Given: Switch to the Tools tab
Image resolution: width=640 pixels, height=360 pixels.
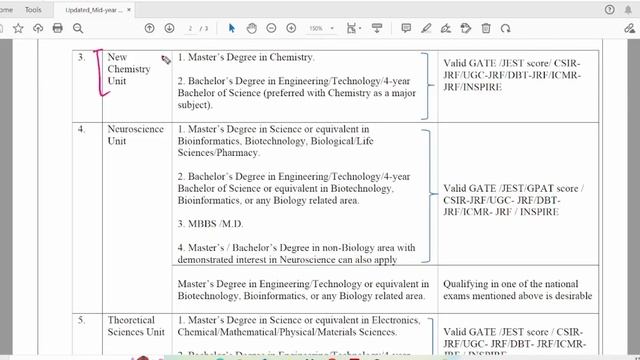Looking at the screenshot, I should tap(33, 9).
